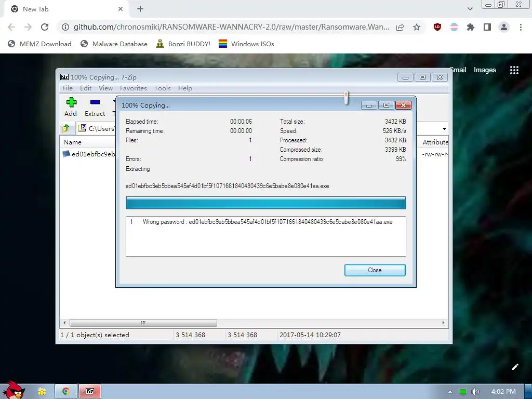The image size is (532, 399).
Task: Click the green network tray icon
Action: pyautogui.click(x=462, y=392)
